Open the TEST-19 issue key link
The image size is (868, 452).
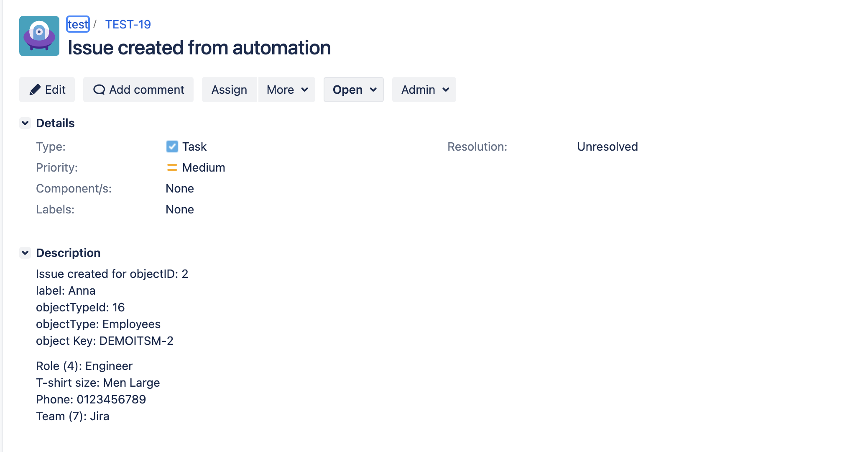(x=128, y=24)
